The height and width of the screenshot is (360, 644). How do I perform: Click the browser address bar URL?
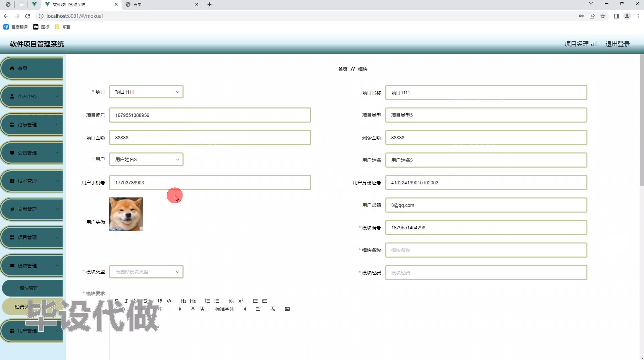tap(74, 16)
